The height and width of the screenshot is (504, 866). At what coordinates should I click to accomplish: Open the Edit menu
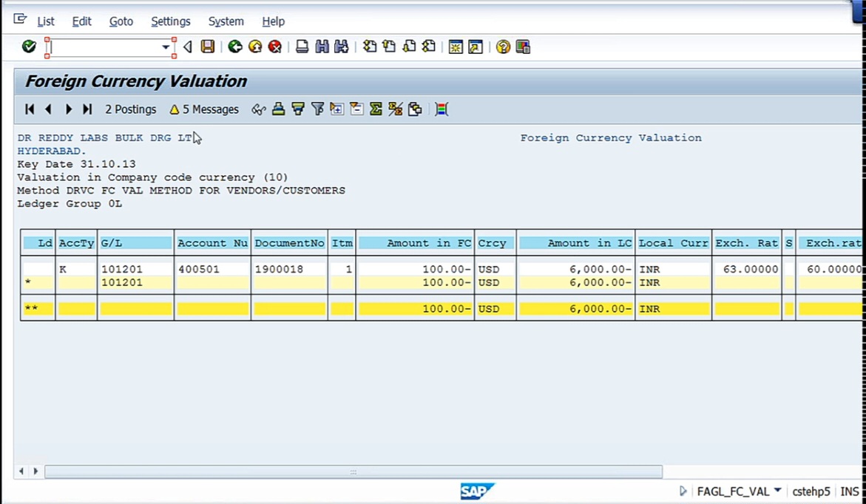click(82, 21)
